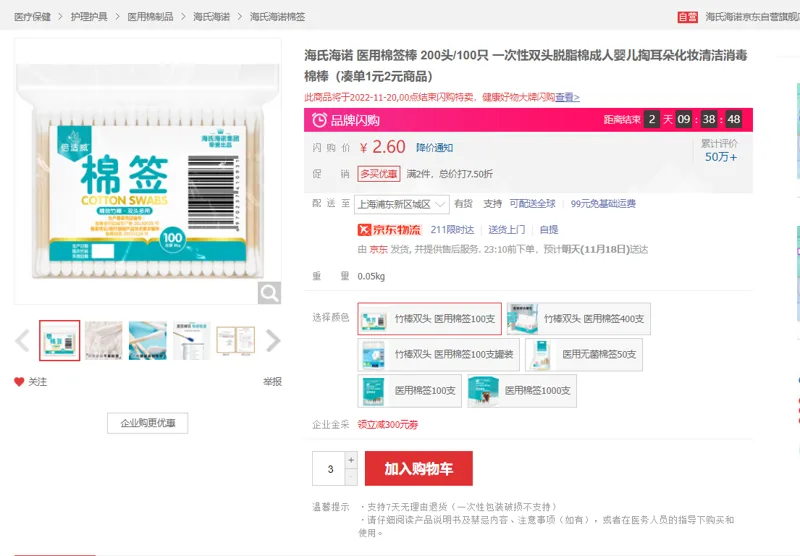Image resolution: width=800 pixels, height=556 pixels.
Task: Go to 护理护具 breadcrumb
Action: click(x=89, y=17)
